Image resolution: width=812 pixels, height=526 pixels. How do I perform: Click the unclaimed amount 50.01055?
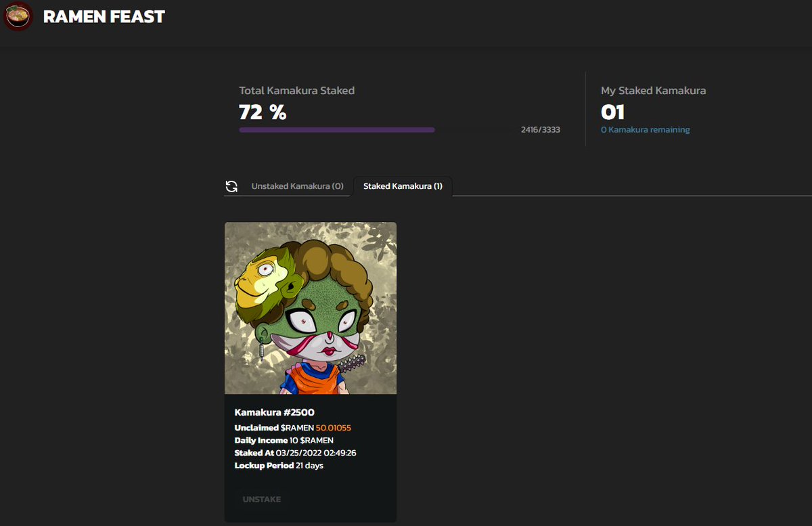(x=333, y=428)
